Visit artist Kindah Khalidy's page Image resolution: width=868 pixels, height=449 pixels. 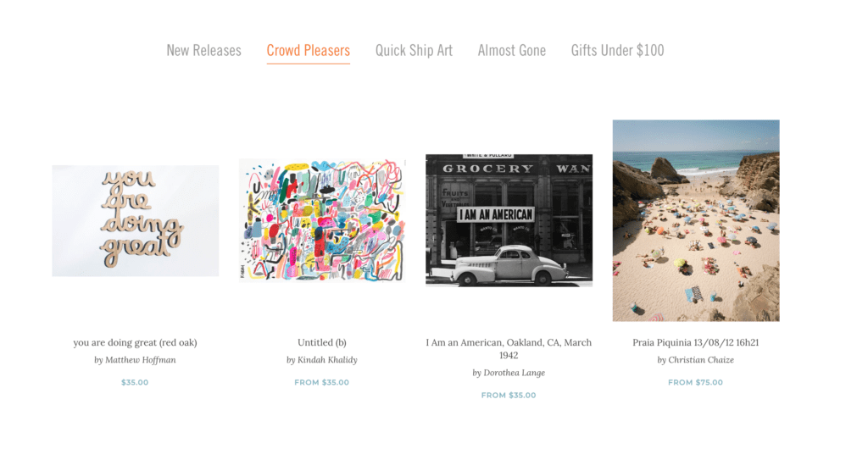(x=322, y=360)
